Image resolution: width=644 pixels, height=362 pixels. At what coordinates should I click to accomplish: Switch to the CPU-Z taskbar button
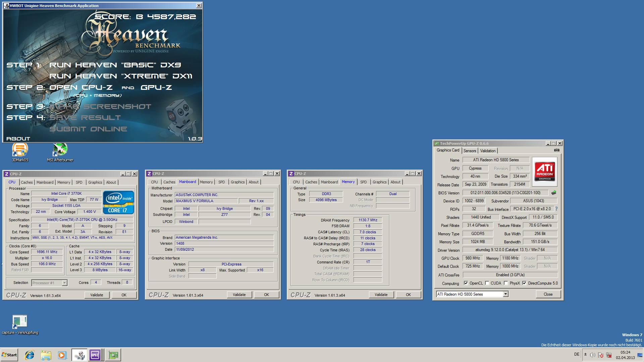95,355
